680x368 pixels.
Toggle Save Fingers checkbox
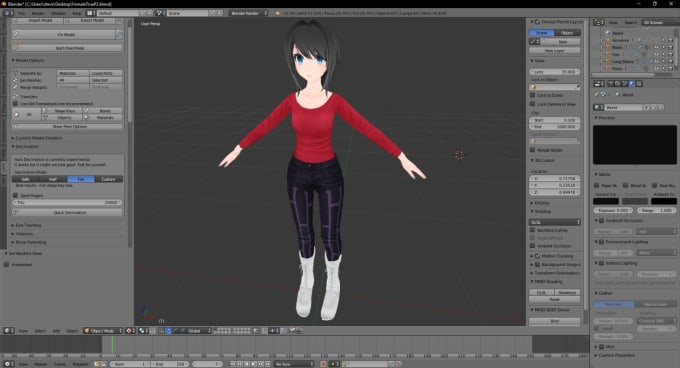tap(15, 195)
